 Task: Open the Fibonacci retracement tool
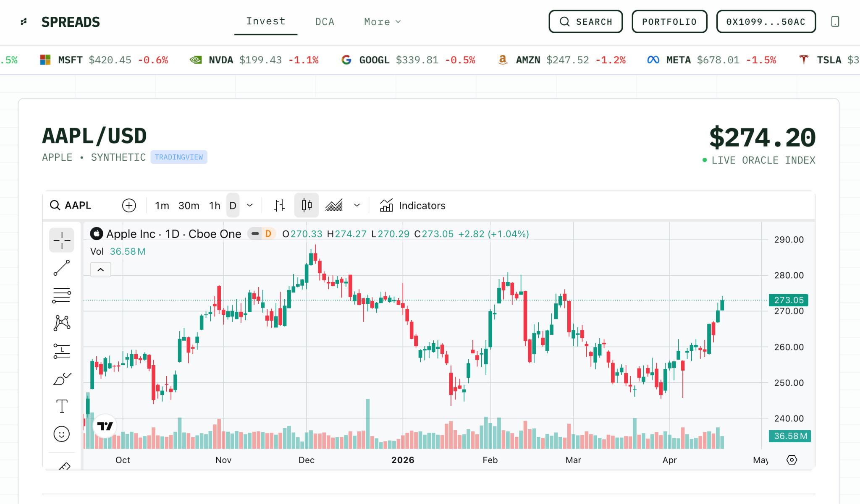pos(61,295)
